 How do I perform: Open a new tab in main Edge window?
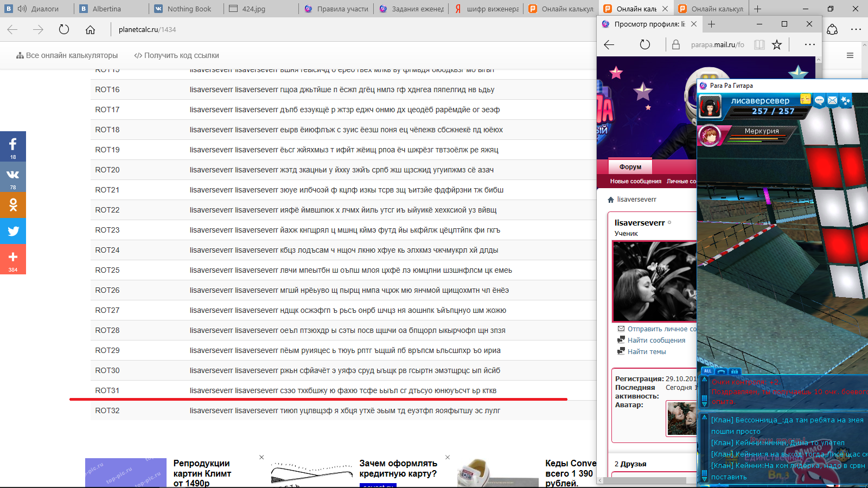tap(758, 9)
